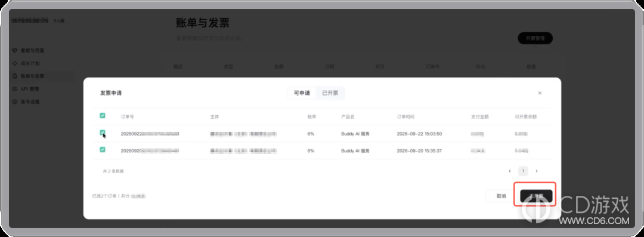Click the 6% tax rate in 2026-09-22 row
644x237 pixels.
311,134
